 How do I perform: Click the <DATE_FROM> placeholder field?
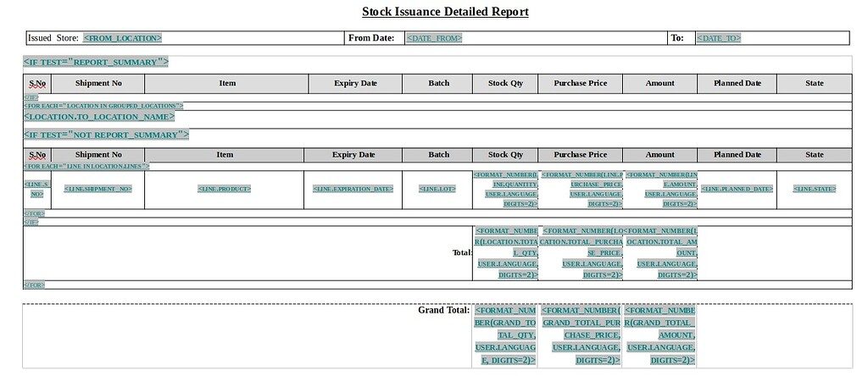pyautogui.click(x=434, y=38)
